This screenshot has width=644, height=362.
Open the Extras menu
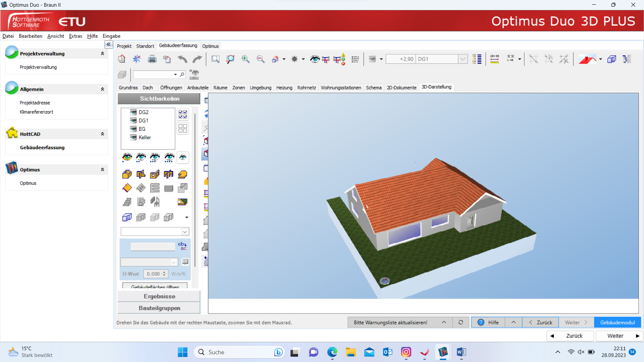75,36
